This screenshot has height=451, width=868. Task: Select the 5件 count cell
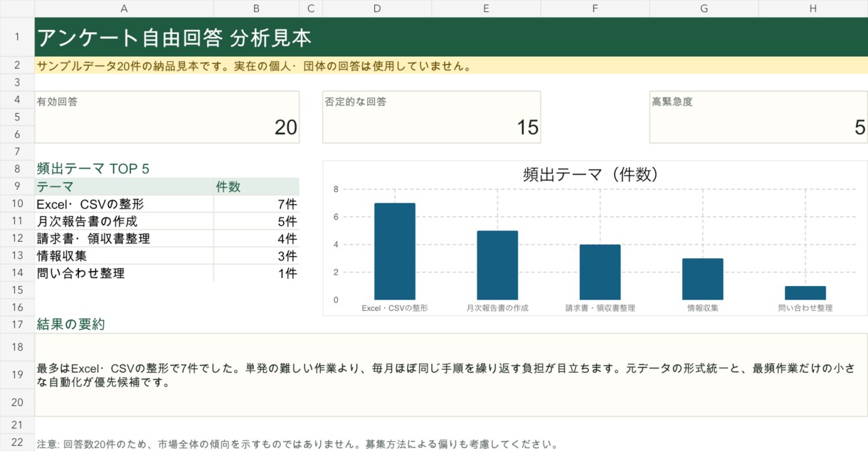[x=256, y=221]
